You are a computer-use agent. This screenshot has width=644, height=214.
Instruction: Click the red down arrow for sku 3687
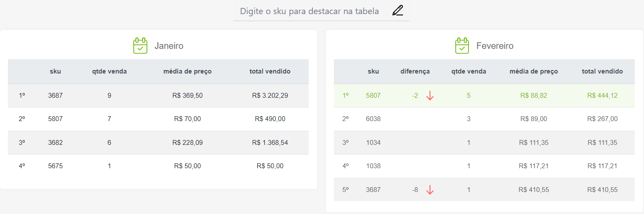tap(430, 190)
